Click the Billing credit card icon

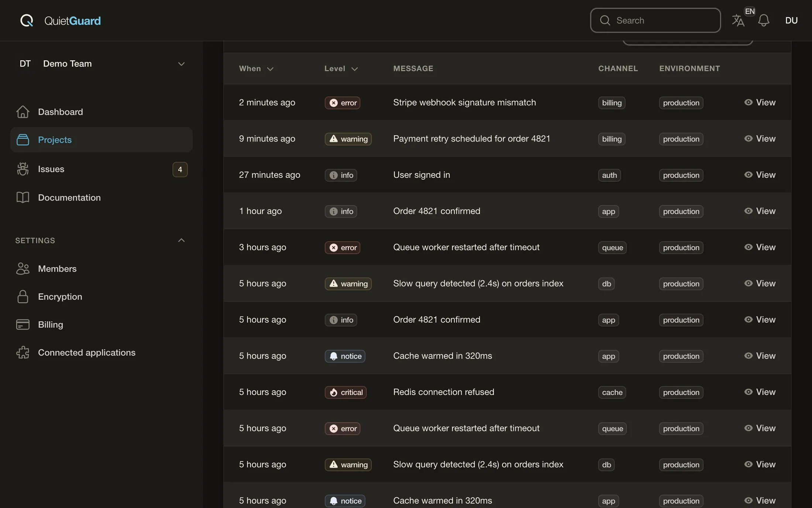(23, 324)
